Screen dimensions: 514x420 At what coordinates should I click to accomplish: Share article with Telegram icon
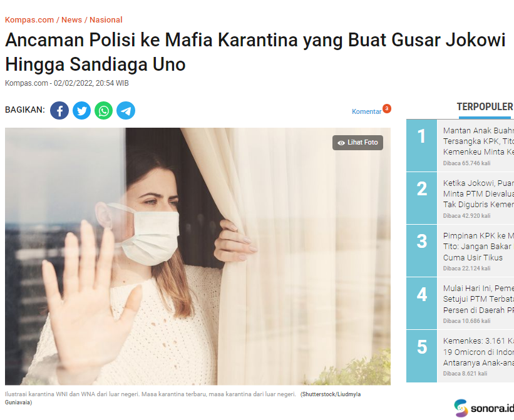(x=126, y=110)
